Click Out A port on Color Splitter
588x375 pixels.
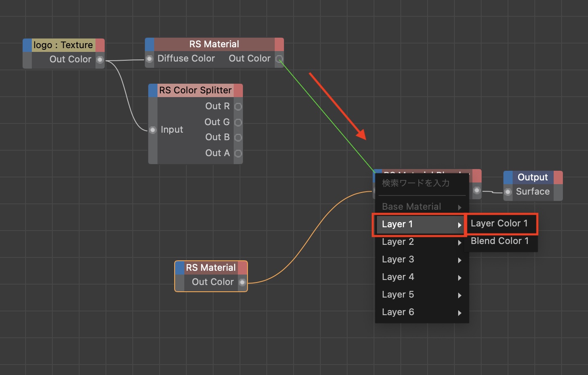point(238,154)
